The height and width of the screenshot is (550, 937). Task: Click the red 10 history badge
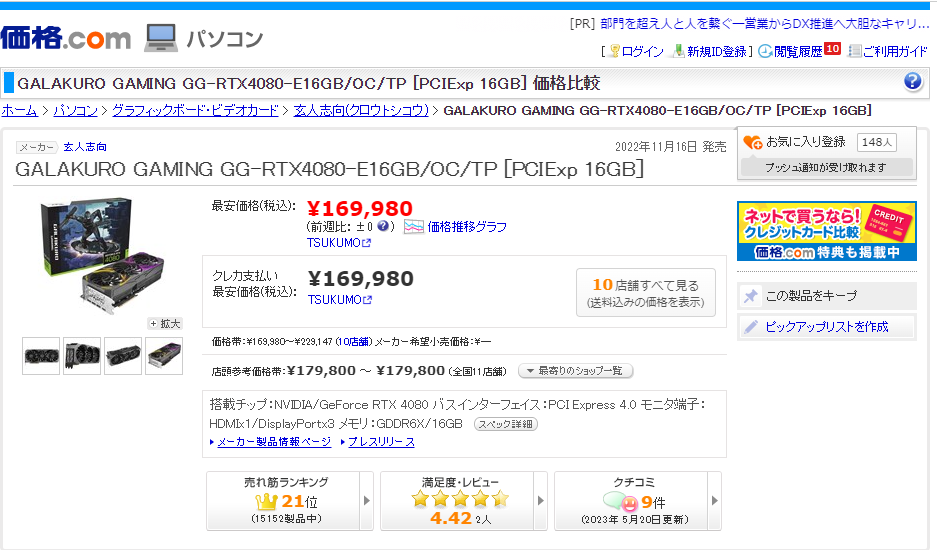point(832,48)
